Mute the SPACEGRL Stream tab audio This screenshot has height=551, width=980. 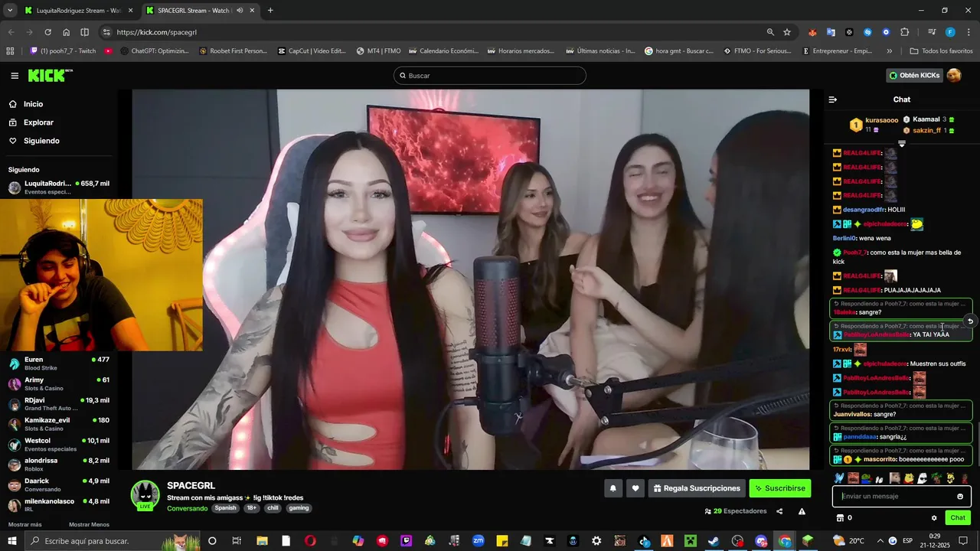240,11
